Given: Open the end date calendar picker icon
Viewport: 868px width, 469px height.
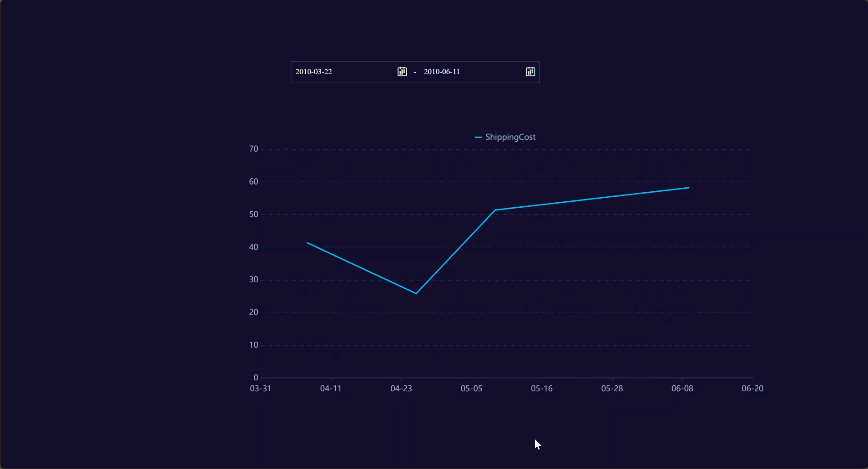Looking at the screenshot, I should click(530, 72).
